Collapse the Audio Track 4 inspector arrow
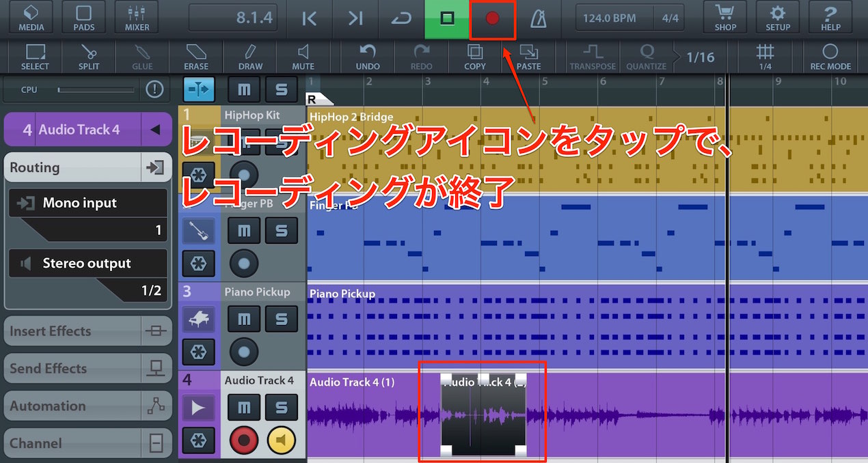 156,129
